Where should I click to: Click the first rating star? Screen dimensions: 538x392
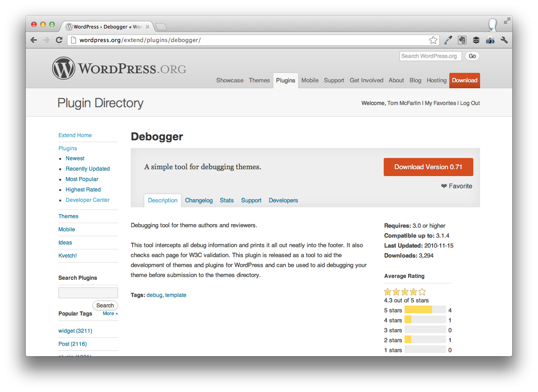coord(388,292)
